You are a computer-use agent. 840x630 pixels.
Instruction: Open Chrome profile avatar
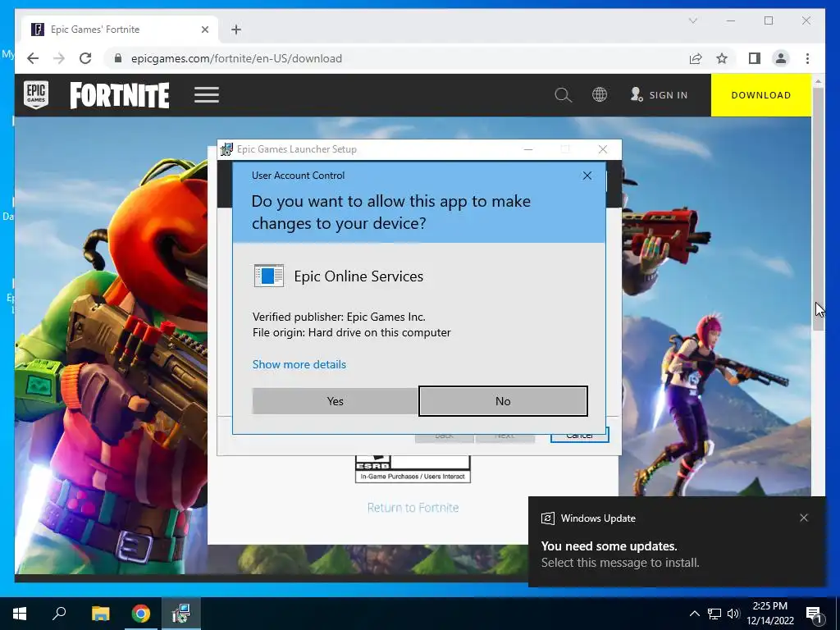click(781, 58)
